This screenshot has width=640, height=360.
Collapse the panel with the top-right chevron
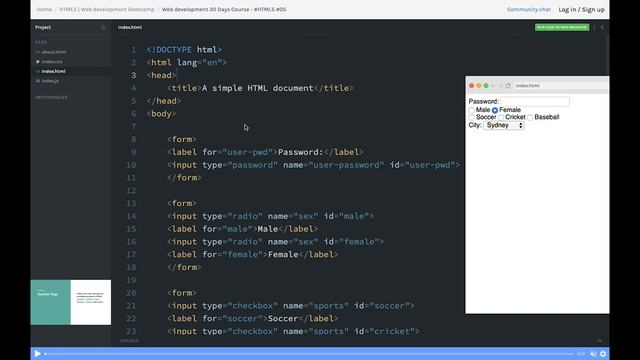point(603,27)
